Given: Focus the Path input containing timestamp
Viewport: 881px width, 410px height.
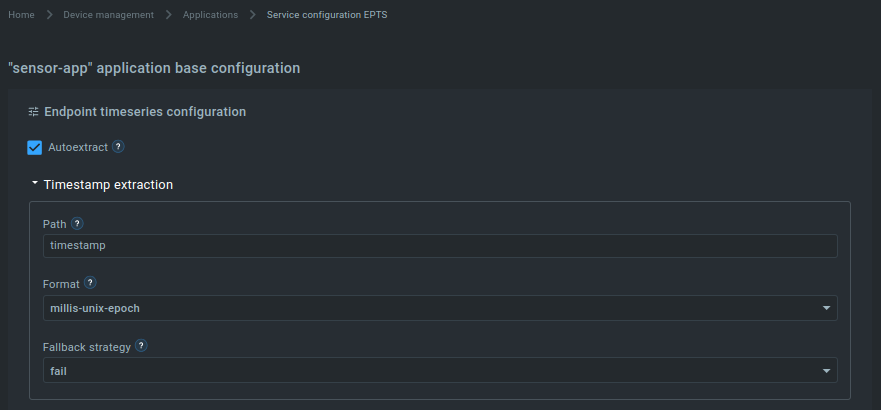Looking at the screenshot, I should click(x=440, y=246).
